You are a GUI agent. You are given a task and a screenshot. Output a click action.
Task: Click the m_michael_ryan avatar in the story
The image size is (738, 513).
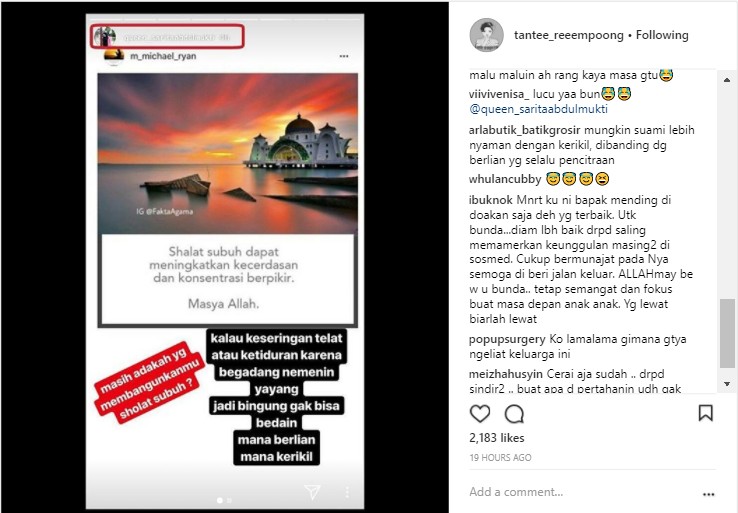pyautogui.click(x=113, y=56)
